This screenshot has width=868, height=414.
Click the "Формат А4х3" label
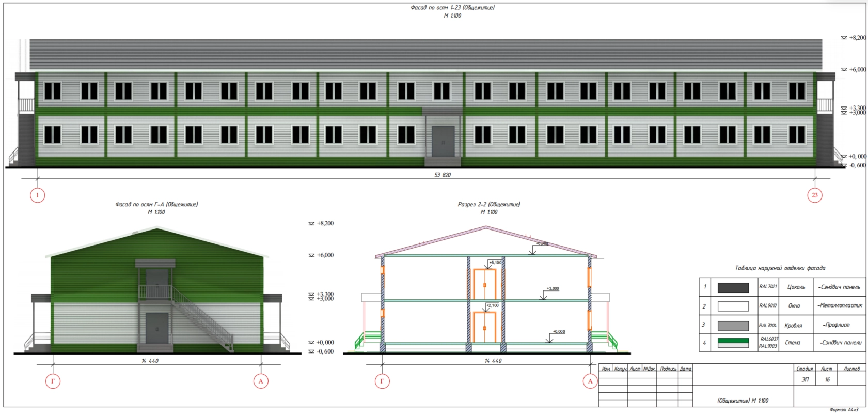tap(844, 410)
